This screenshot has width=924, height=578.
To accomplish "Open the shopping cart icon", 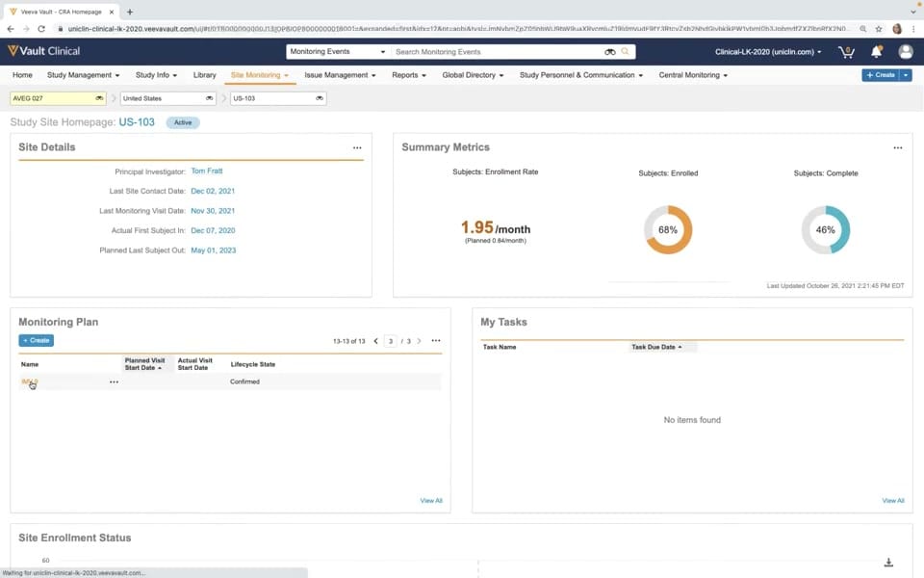I will tap(846, 52).
